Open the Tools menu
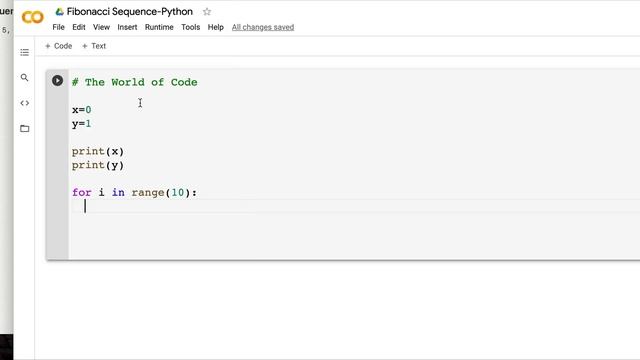The image size is (640, 360). (191, 27)
